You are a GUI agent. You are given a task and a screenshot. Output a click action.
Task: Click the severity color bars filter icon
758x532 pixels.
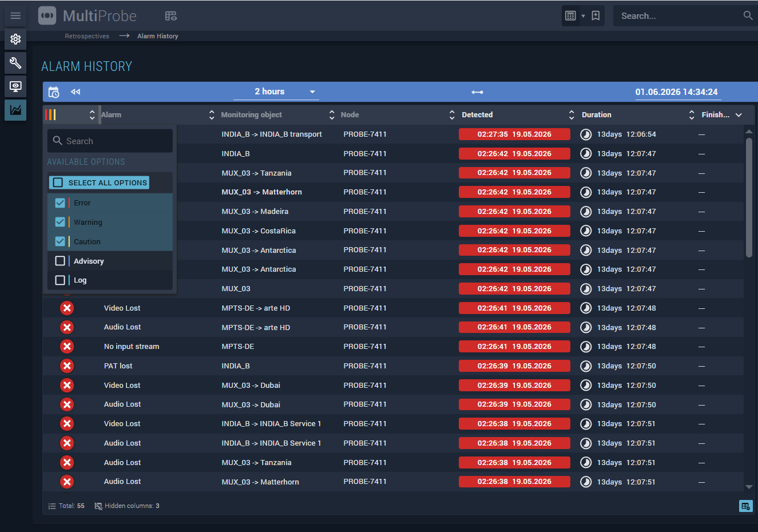51,115
